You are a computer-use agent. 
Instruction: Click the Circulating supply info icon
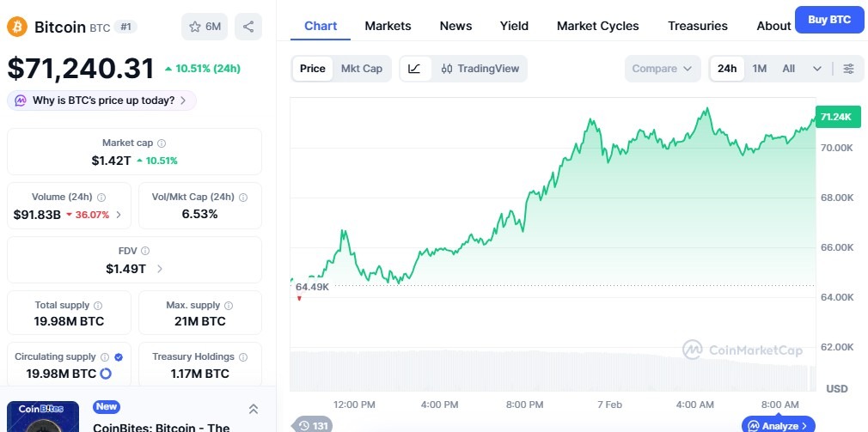tap(105, 356)
